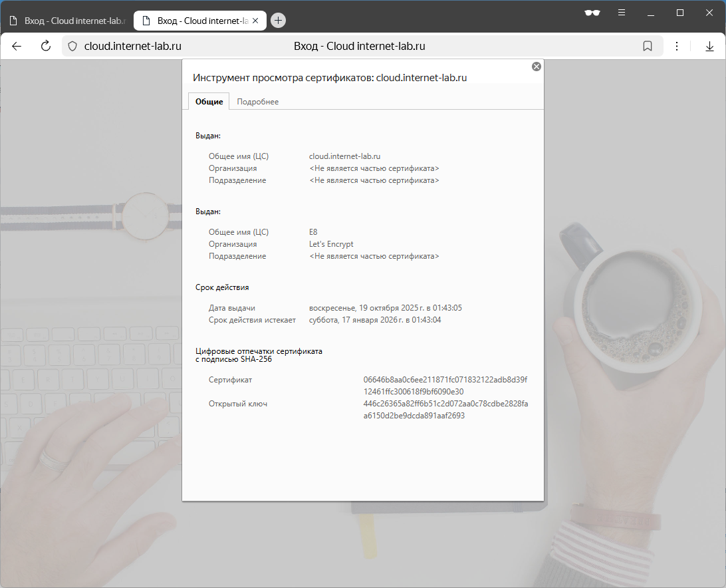Reload the page
726x588 pixels.
pos(46,46)
